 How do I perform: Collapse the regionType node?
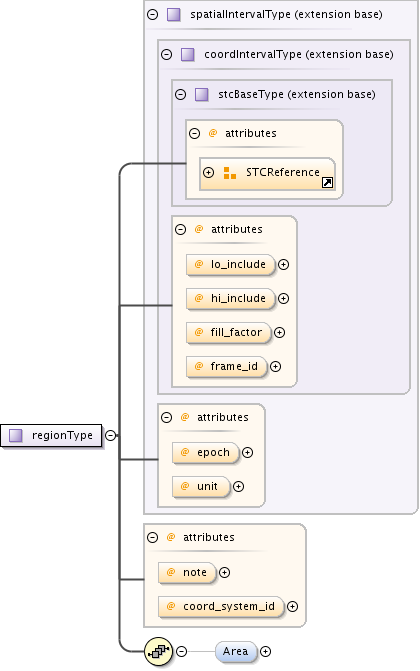[110, 436]
